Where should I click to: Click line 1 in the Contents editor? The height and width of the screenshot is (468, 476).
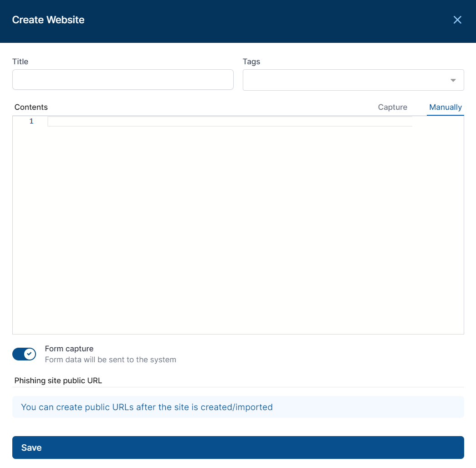(x=230, y=122)
